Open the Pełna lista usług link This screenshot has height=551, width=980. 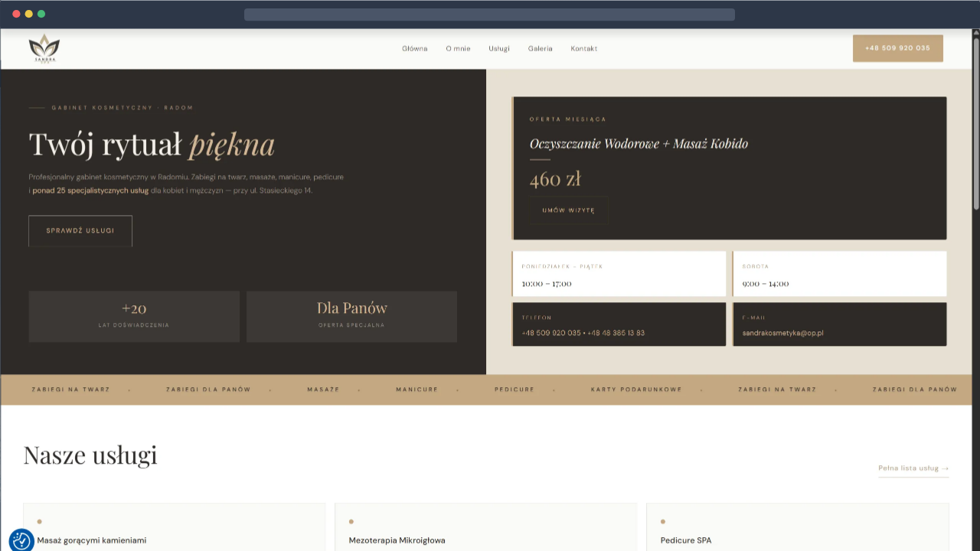913,468
